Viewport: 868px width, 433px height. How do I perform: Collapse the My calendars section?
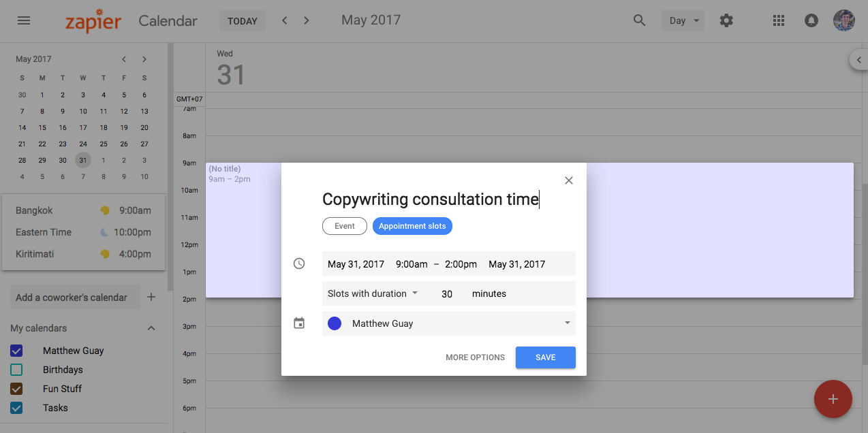151,328
